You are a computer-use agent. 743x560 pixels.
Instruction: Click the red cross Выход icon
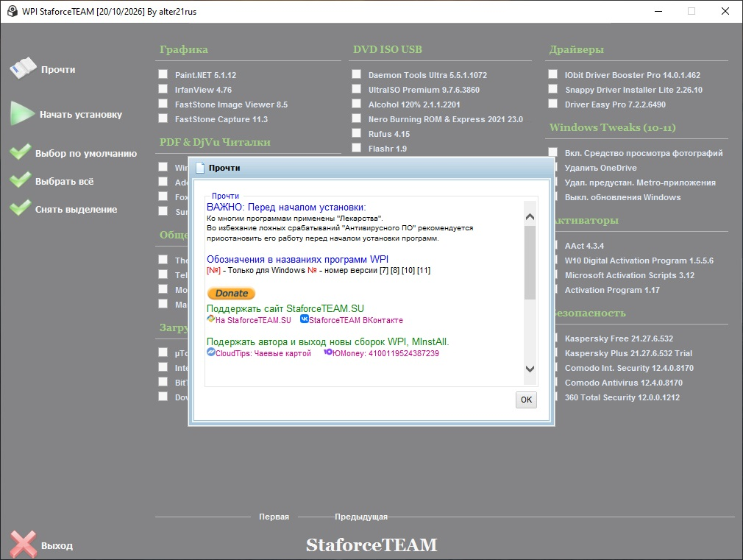coord(24,544)
